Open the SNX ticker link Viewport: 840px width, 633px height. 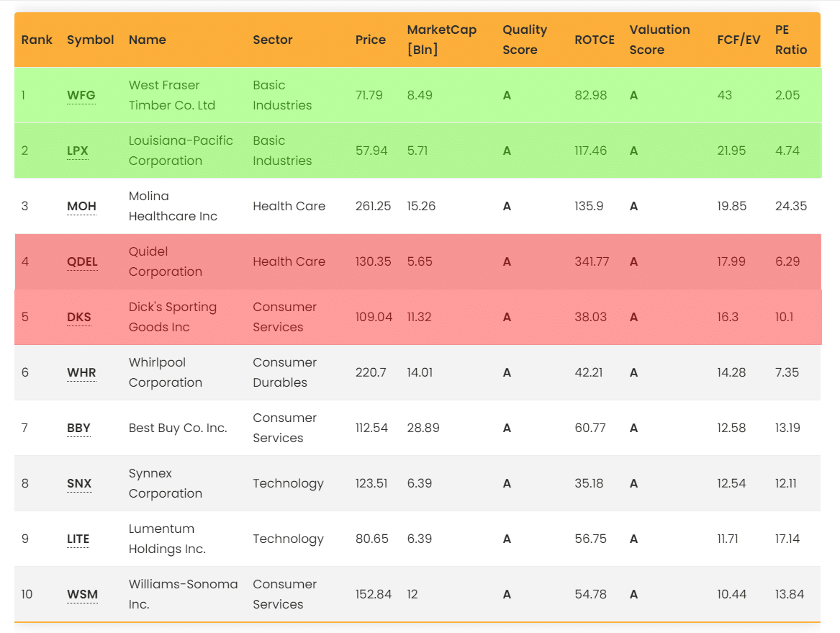point(80,483)
